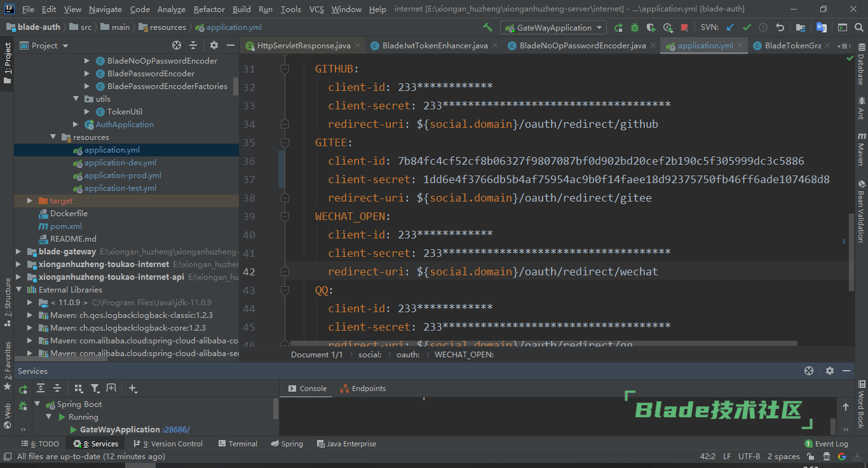Open the Database side panel

pos(861,65)
